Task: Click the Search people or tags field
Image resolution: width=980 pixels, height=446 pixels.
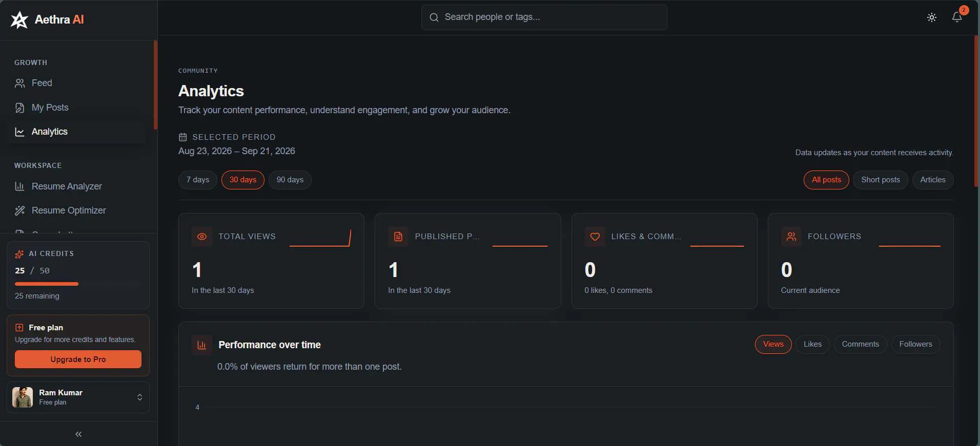Action: point(544,17)
